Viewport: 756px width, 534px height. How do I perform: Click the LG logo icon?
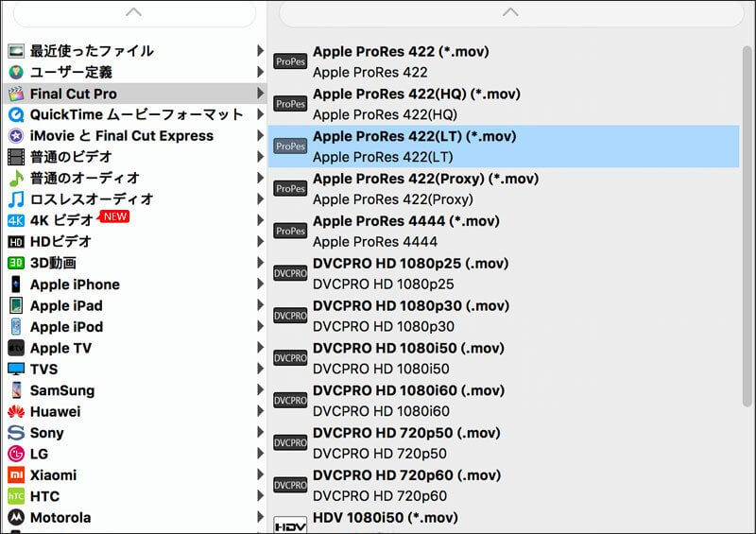[16, 454]
